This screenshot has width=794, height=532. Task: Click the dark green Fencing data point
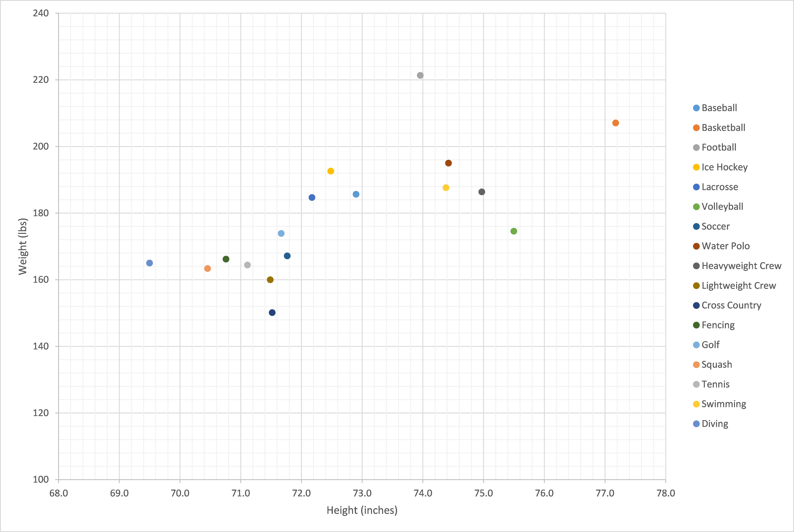pyautogui.click(x=226, y=259)
